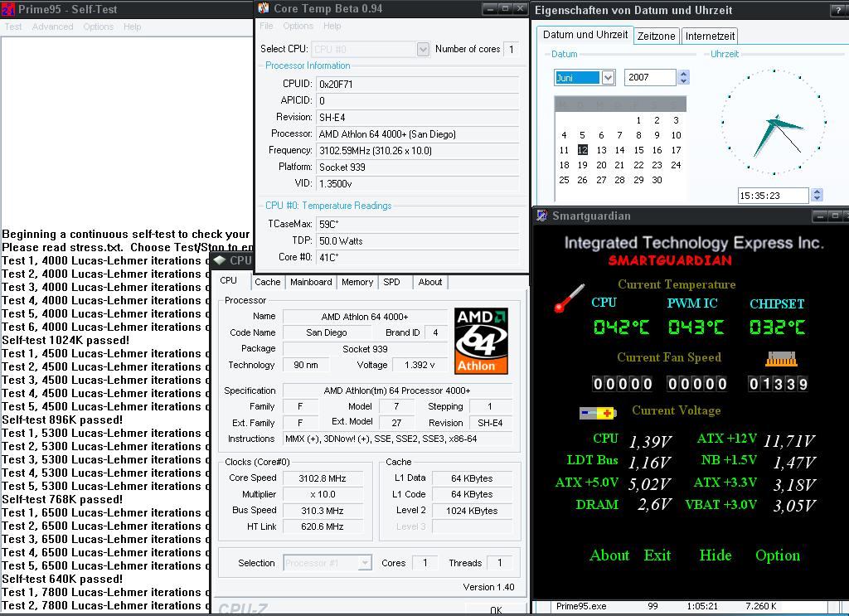The width and height of the screenshot is (849, 616).
Task: Switch to the Cache tab in CPU-Z
Action: [268, 282]
